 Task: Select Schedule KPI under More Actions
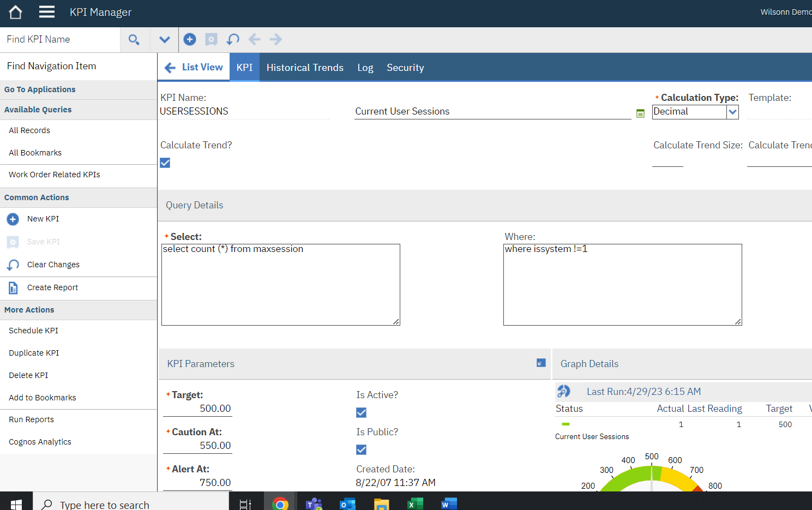tap(33, 330)
